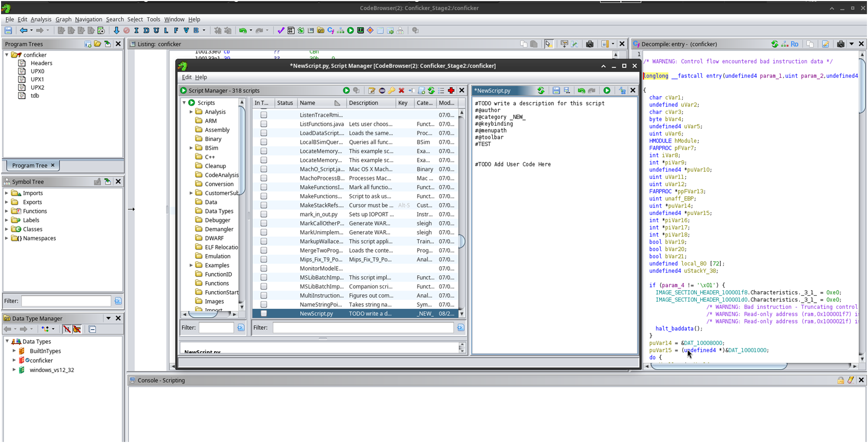Sort the script table by the Description column
The height and width of the screenshot is (443, 868).
(x=372, y=103)
